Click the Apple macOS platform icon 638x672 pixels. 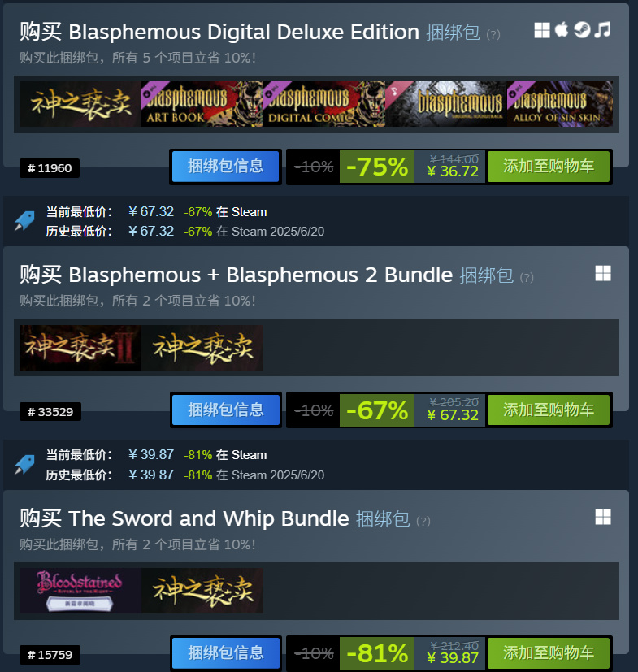562,29
